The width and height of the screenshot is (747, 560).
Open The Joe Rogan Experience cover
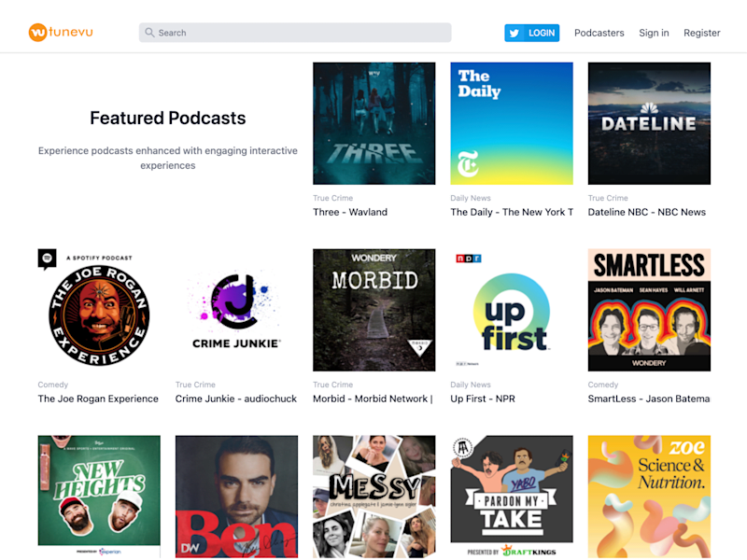(x=99, y=310)
